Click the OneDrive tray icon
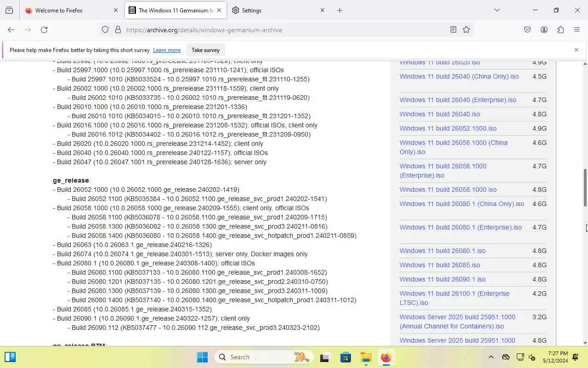 click(506, 357)
